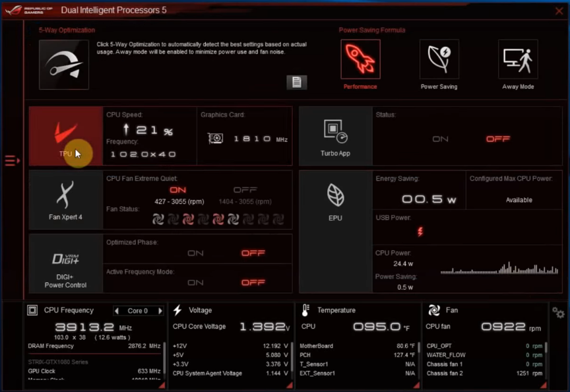Expand Fan panel corner triangle
This screenshot has height=392, width=570.
544,385
